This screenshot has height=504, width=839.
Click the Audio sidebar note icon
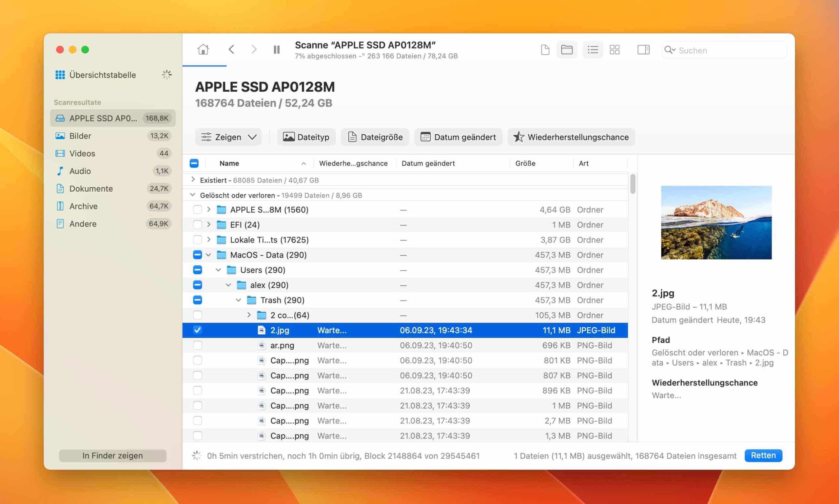point(60,171)
